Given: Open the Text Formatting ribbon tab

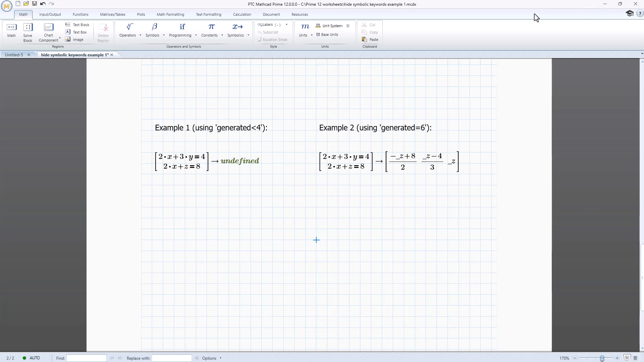Looking at the screenshot, I should pos(209,14).
